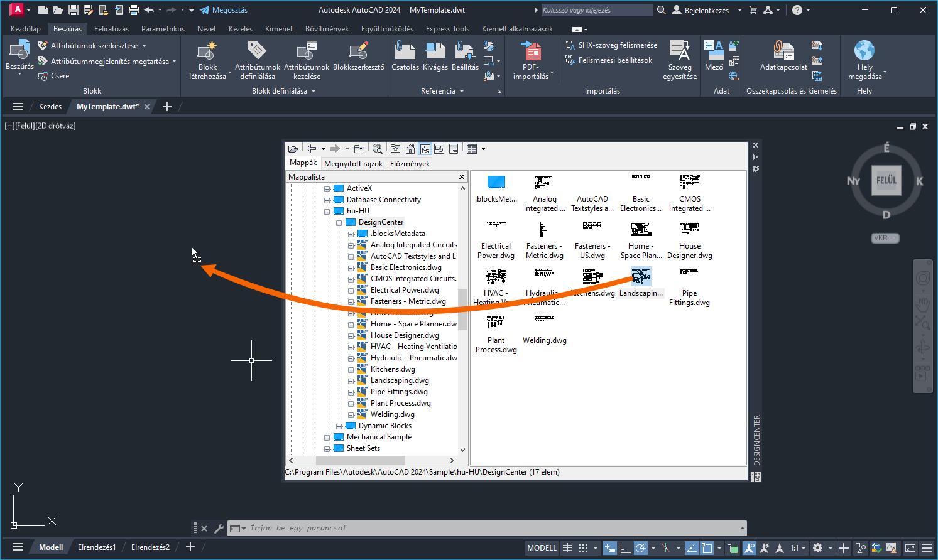
Task: Open the Előzmények tab in DesignCenter
Action: point(410,164)
